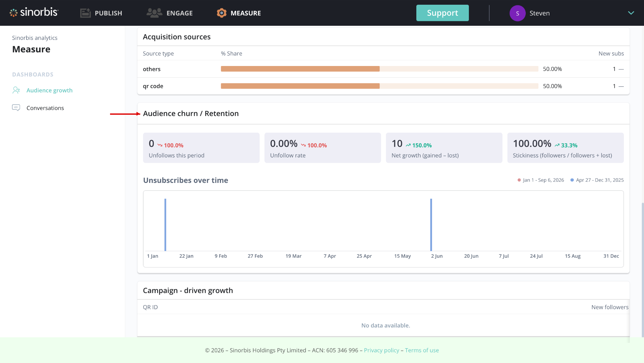Click the blue bar near 2 Jun
Screen dimensions: 644x363
(x=431, y=225)
